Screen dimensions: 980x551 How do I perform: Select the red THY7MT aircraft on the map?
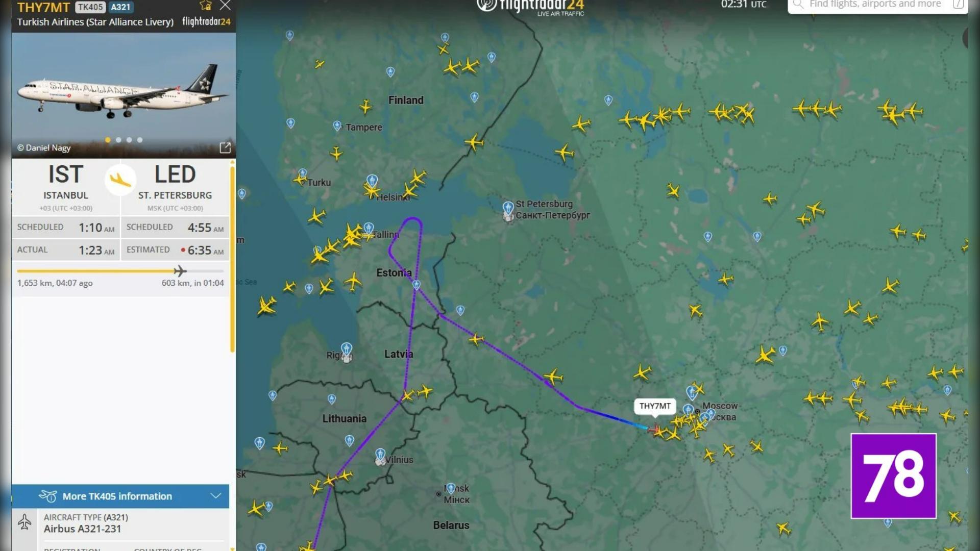pos(653,429)
